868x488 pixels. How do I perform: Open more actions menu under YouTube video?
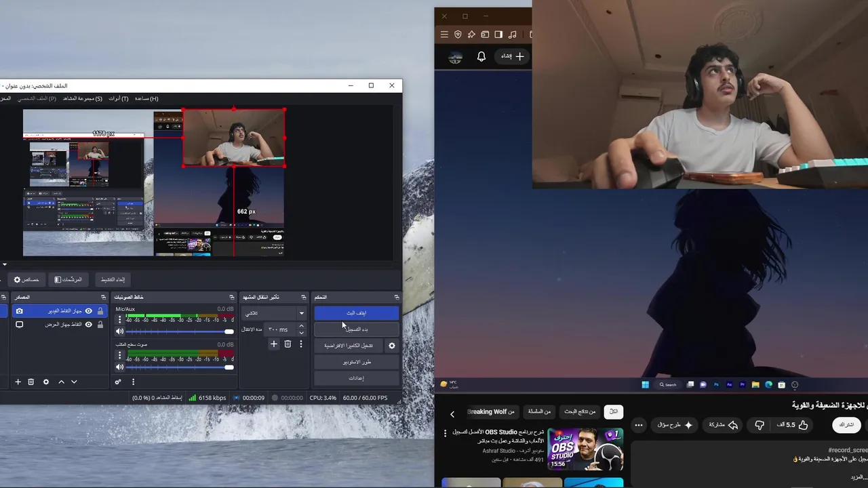639,425
